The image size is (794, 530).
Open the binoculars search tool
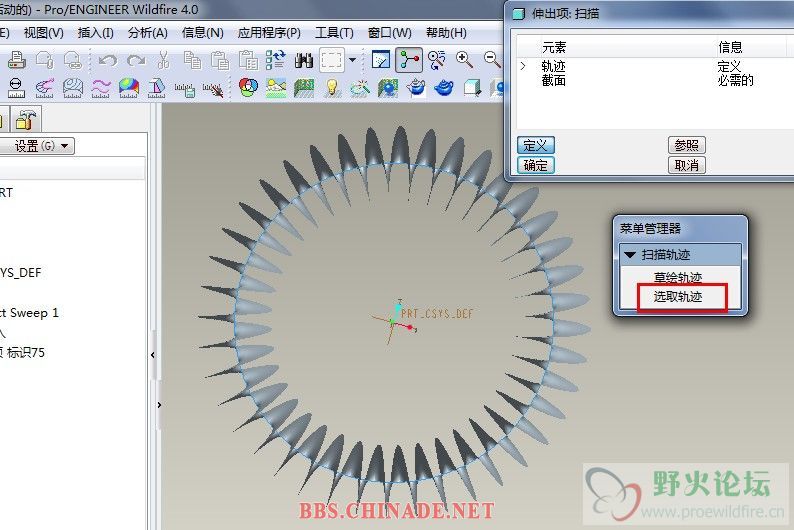[304, 60]
